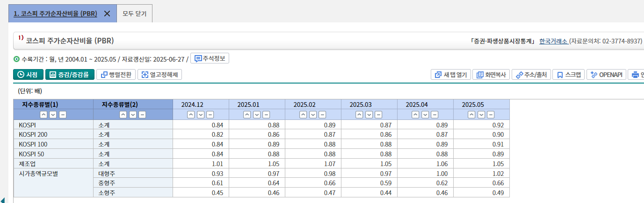Click minus icon under 2025.05 header

tap(491, 115)
